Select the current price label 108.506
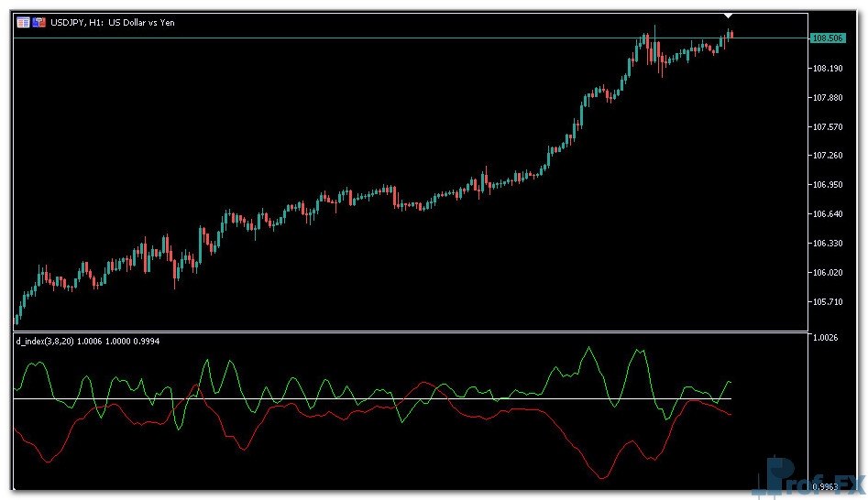The image size is (868, 500). point(827,38)
